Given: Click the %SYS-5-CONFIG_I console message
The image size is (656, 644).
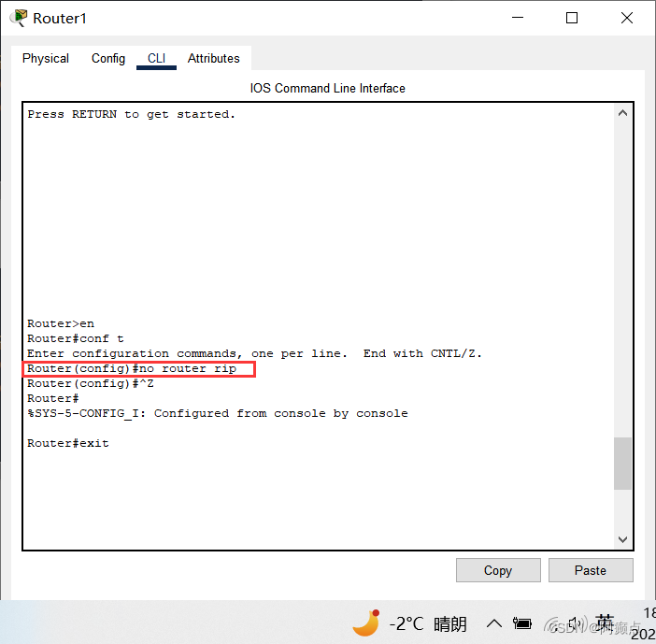Looking at the screenshot, I should pyautogui.click(x=218, y=413).
